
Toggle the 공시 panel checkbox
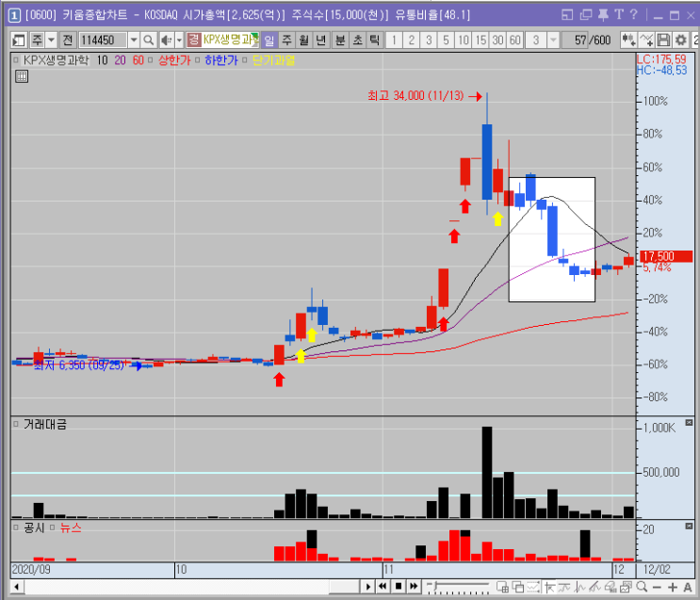pyautogui.click(x=16, y=527)
